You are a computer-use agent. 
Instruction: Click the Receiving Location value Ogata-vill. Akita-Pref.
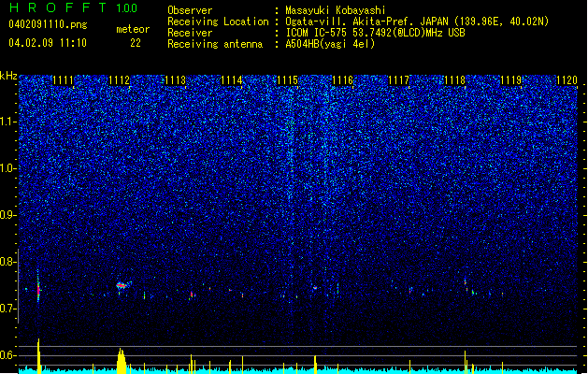[x=351, y=22]
